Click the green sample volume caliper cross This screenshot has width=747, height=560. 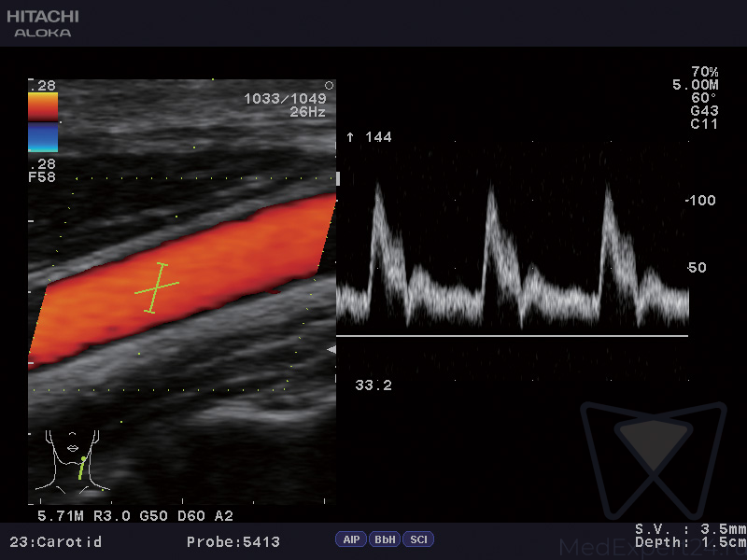157,287
